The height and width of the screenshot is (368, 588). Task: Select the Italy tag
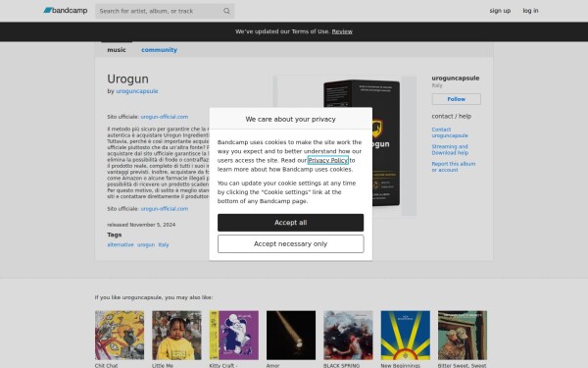(x=164, y=244)
